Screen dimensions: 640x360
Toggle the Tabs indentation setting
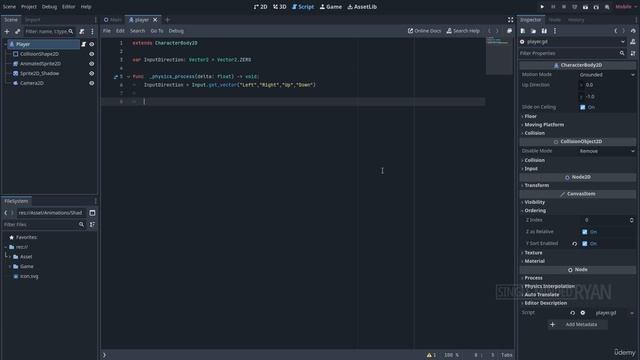pos(507,355)
